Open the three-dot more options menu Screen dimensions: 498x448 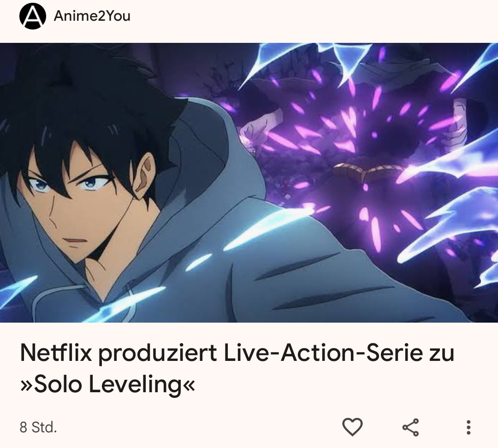468,427
